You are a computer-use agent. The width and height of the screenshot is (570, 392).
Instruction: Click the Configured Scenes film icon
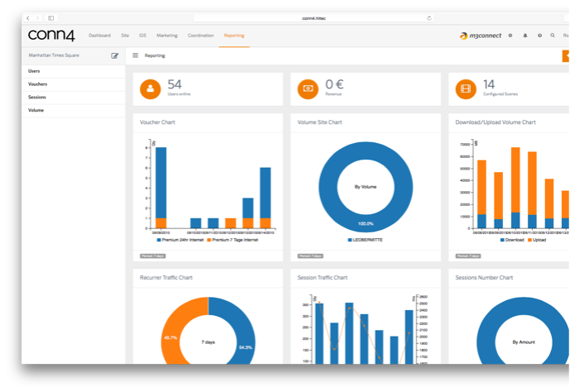click(x=466, y=89)
